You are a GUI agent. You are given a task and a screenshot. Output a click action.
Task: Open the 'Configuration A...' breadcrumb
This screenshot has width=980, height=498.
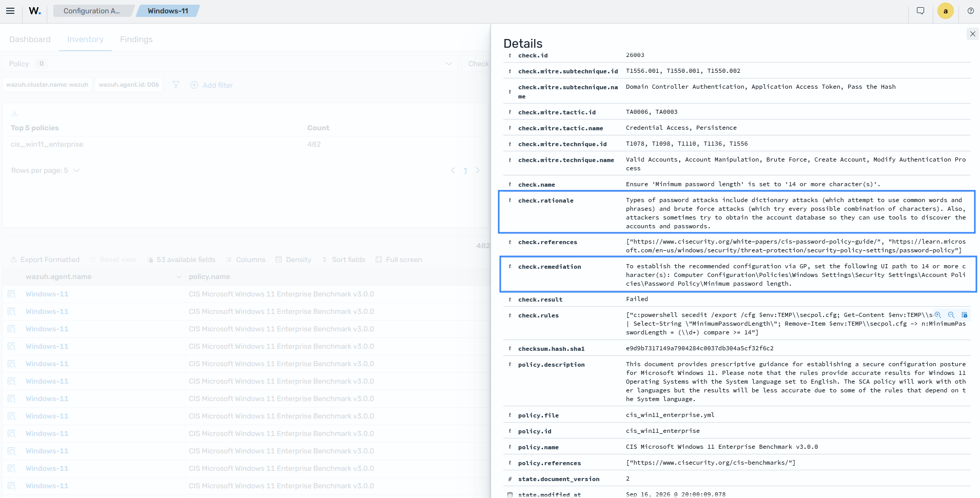pos(92,11)
